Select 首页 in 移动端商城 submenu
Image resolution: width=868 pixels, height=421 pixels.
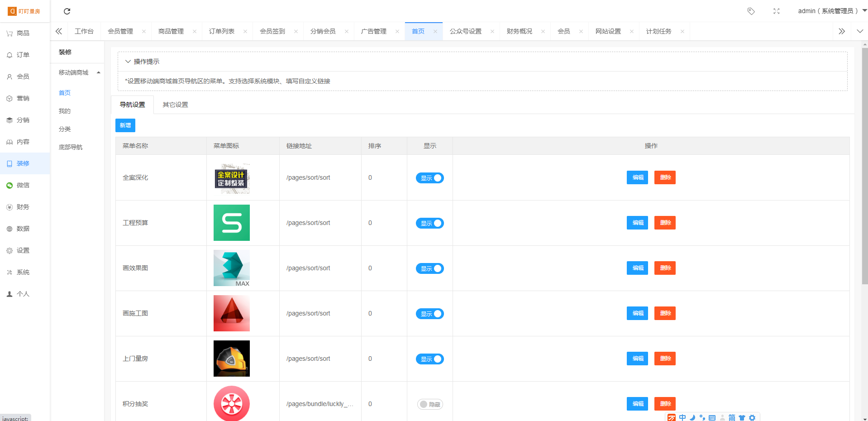tap(65, 93)
